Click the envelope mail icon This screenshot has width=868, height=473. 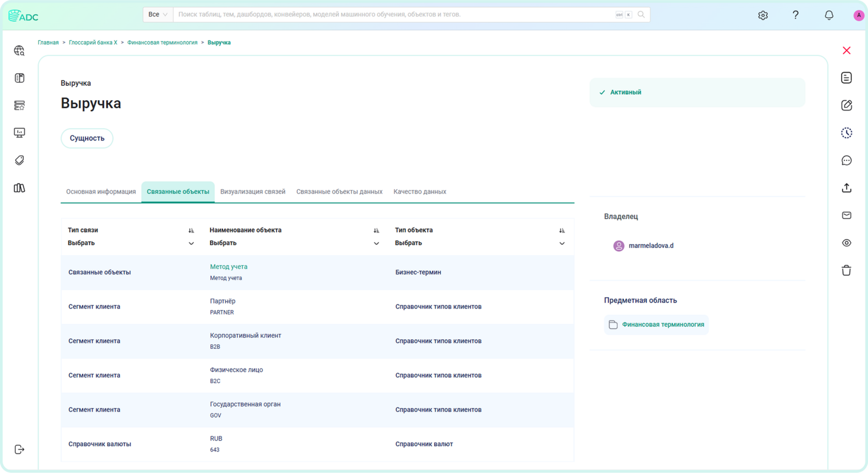point(846,216)
